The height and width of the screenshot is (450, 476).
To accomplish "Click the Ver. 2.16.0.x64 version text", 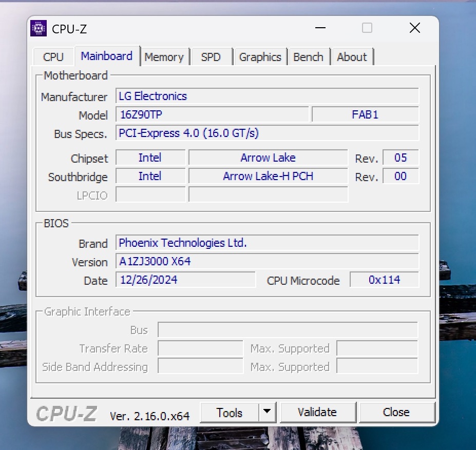I will (149, 416).
